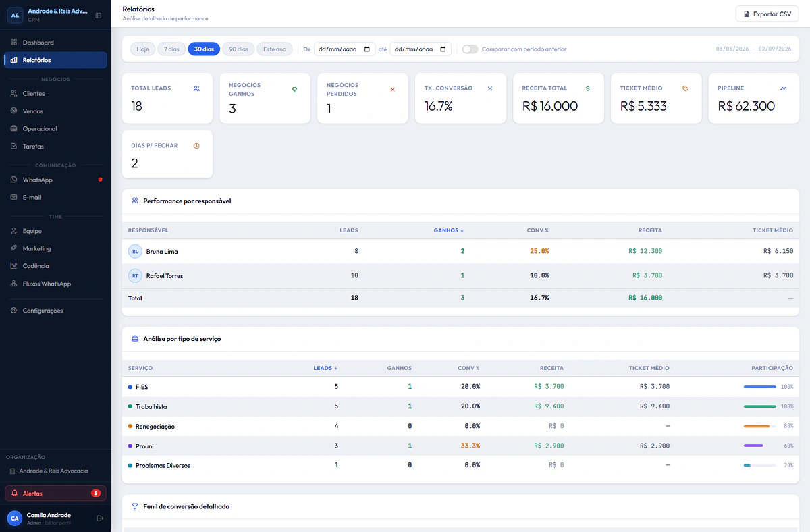The width and height of the screenshot is (810, 532).
Task: Click the Pipeline value R$ 62.300
Action: click(x=747, y=106)
